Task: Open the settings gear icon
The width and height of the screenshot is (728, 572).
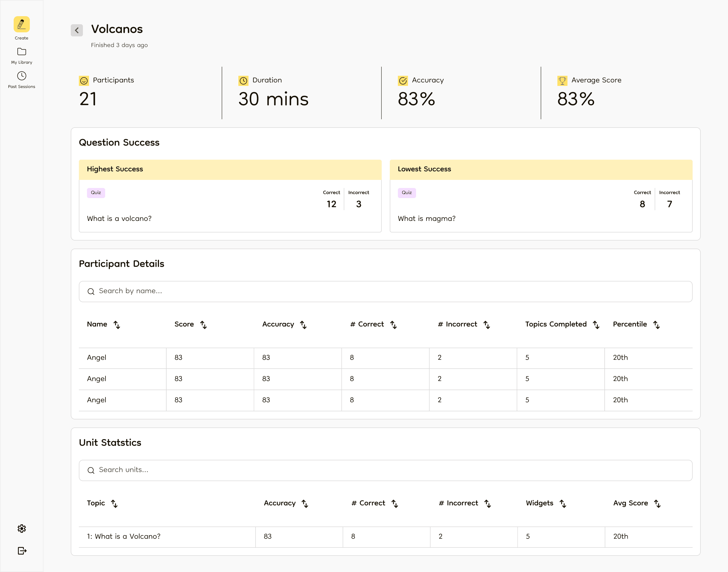Action: tap(22, 529)
